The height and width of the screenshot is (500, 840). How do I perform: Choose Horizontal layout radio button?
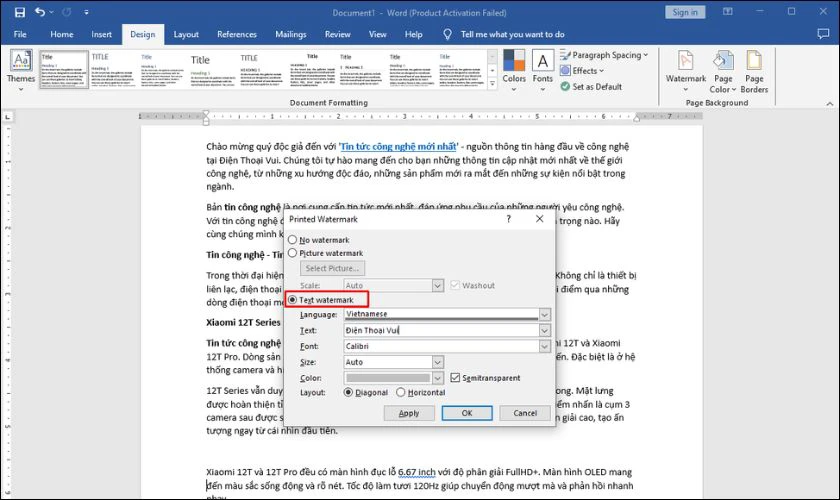click(401, 392)
